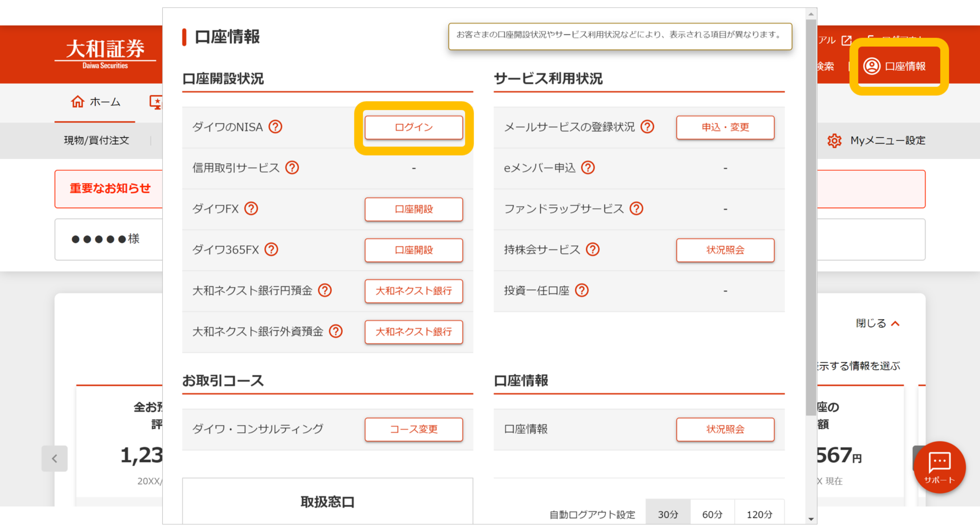Click the 口座情報 person icon in header

click(872, 66)
